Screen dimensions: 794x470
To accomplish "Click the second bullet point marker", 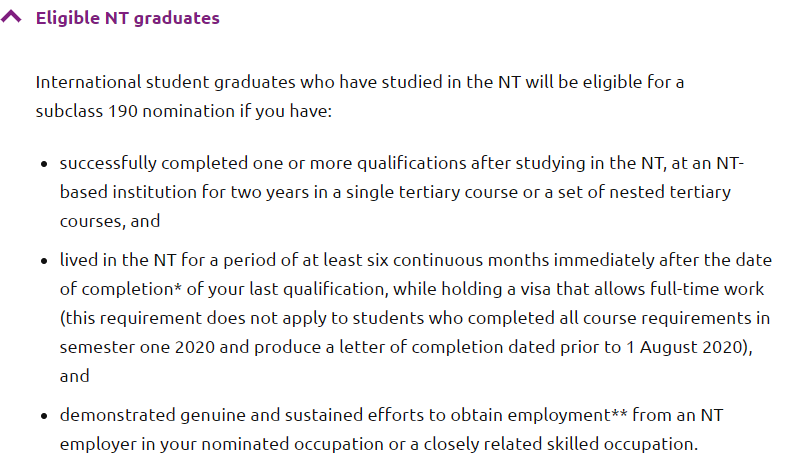I will click(x=45, y=261).
